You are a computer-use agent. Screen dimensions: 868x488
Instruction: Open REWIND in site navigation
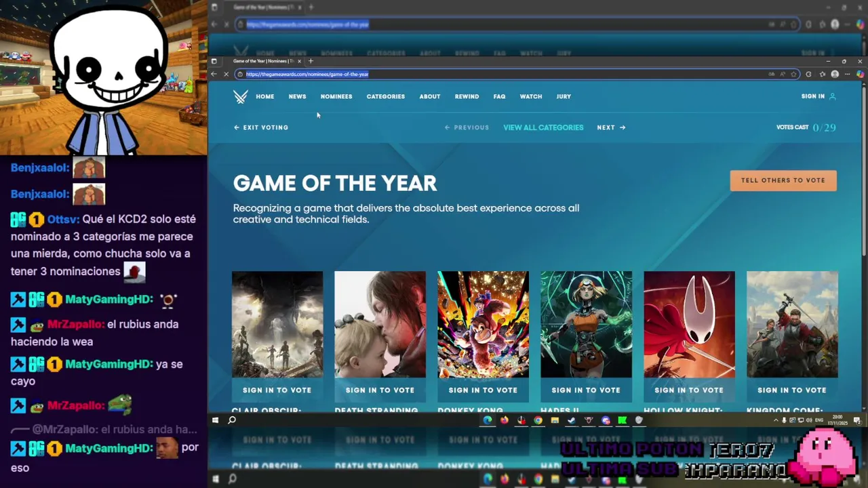click(x=467, y=96)
